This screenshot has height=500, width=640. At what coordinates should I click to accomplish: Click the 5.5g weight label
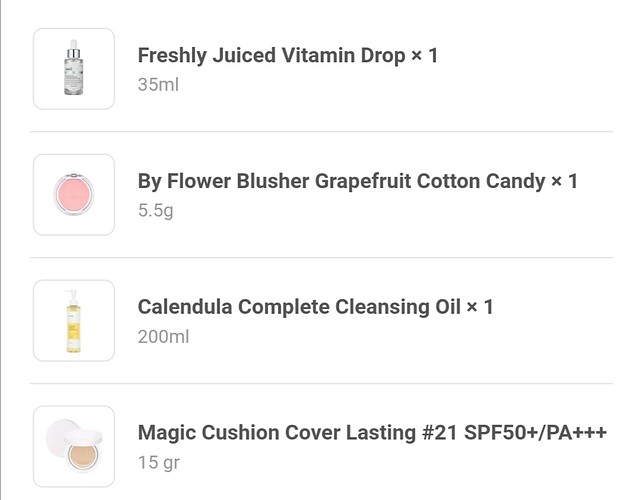point(156,211)
